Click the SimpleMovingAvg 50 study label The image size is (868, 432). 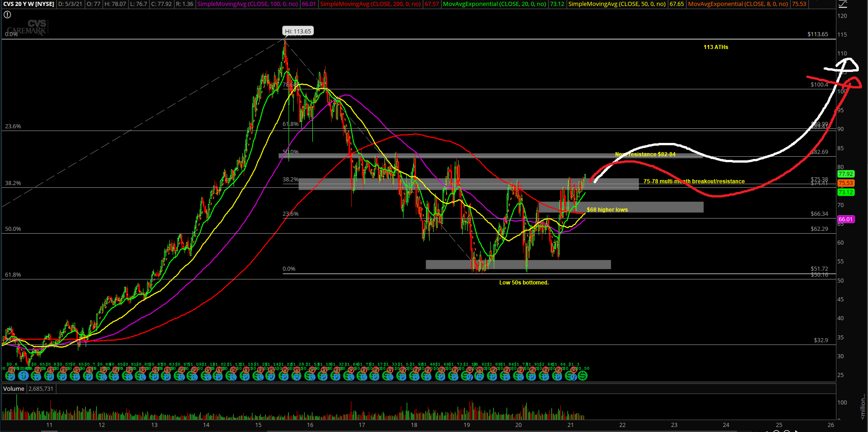617,4
